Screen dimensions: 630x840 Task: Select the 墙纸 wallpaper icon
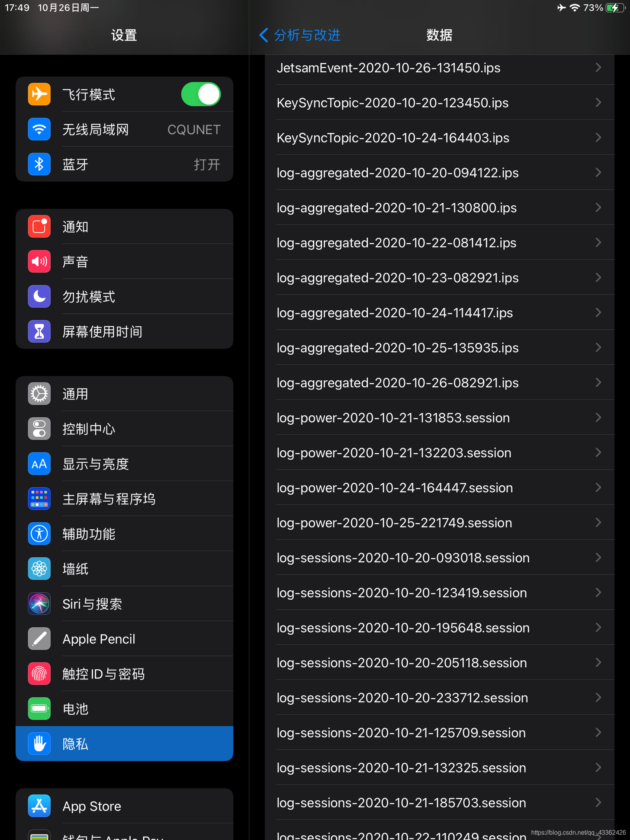point(39,569)
